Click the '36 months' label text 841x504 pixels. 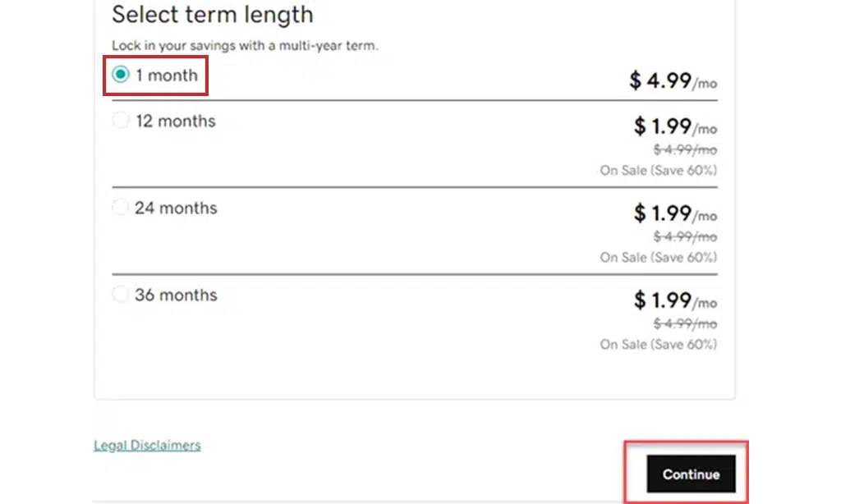coord(177,294)
